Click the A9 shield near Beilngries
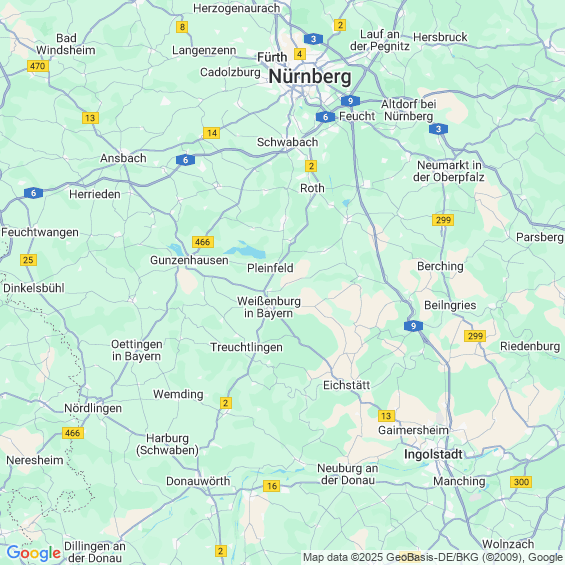This screenshot has height=565, width=565. (x=413, y=326)
